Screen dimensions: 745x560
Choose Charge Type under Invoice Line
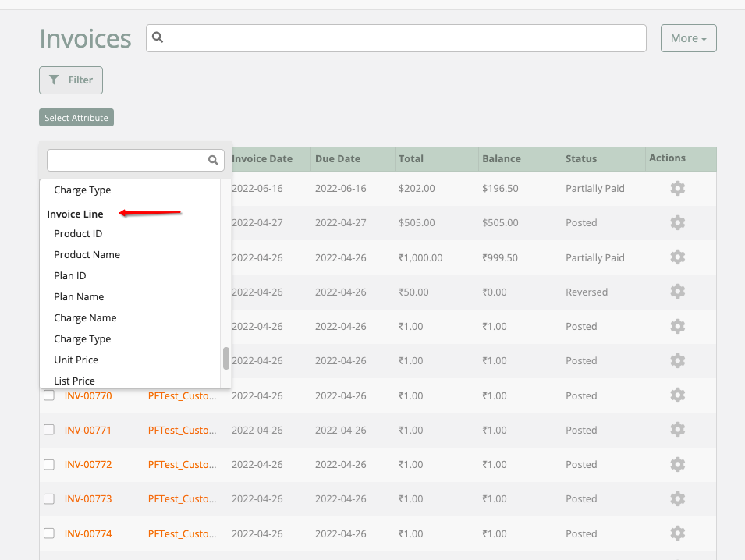point(82,338)
